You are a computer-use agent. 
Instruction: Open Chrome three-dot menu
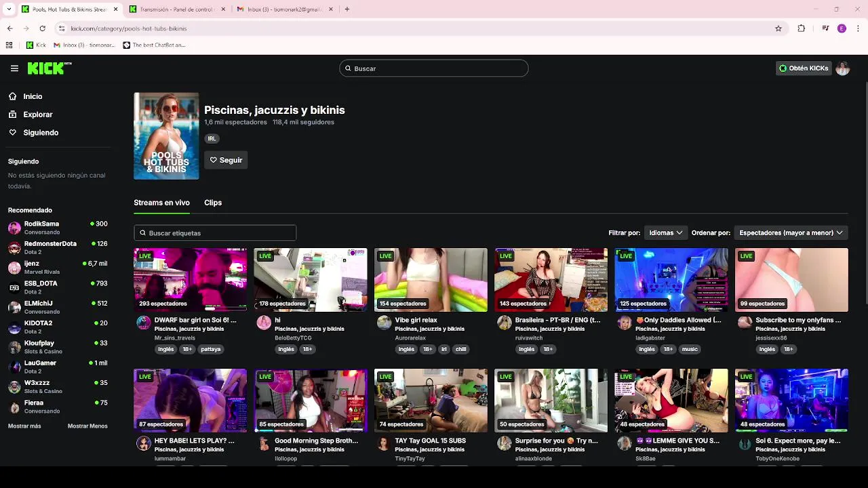click(x=857, y=28)
